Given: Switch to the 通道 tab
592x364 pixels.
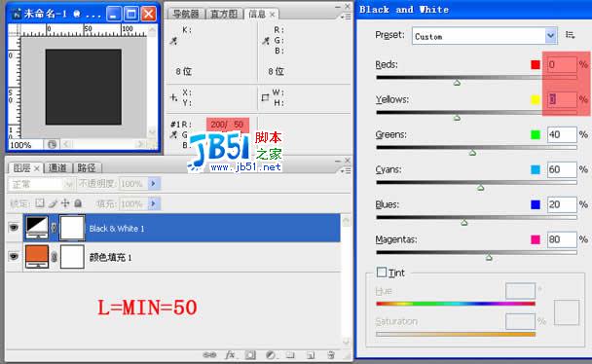Looking at the screenshot, I should [57, 168].
